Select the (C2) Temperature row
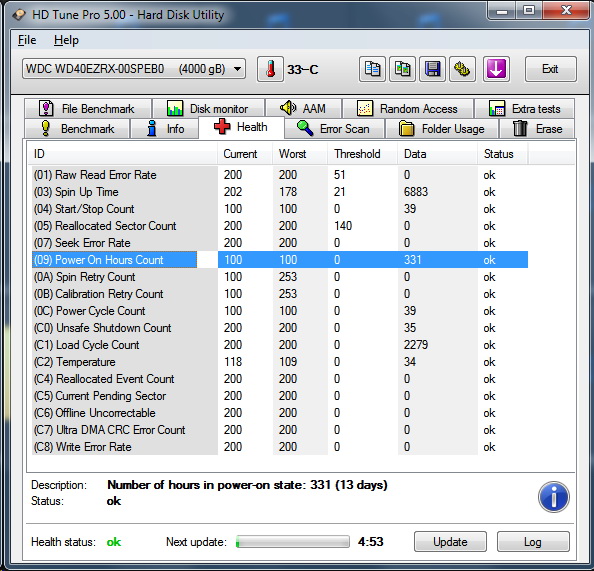This screenshot has height=571, width=594. point(280,362)
